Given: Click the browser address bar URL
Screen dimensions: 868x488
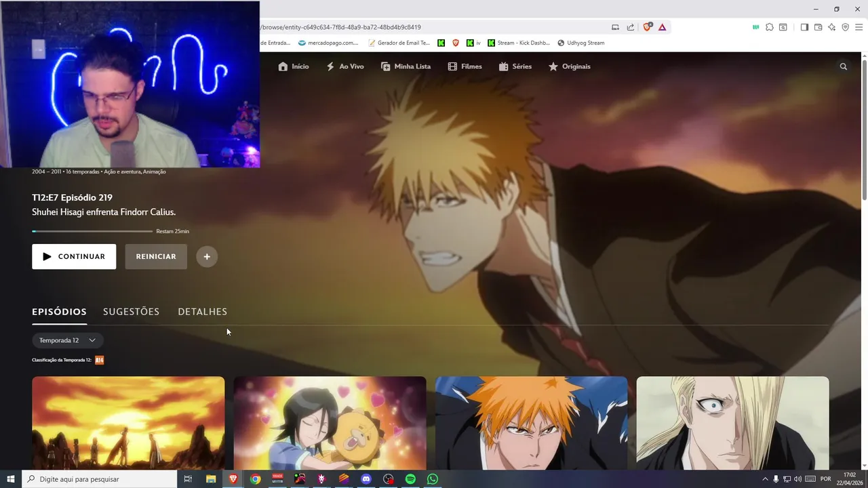Looking at the screenshot, I should tap(339, 27).
